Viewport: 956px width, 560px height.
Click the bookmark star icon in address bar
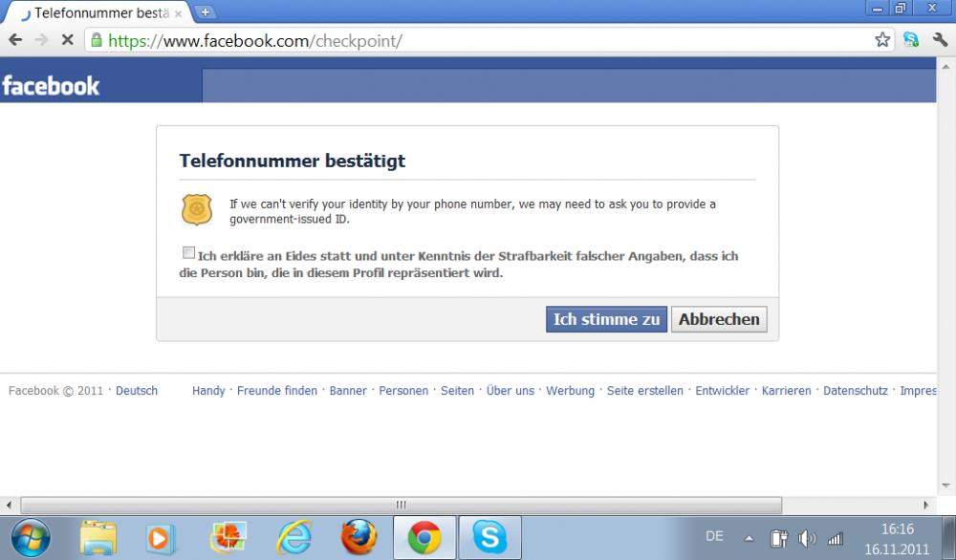(882, 40)
